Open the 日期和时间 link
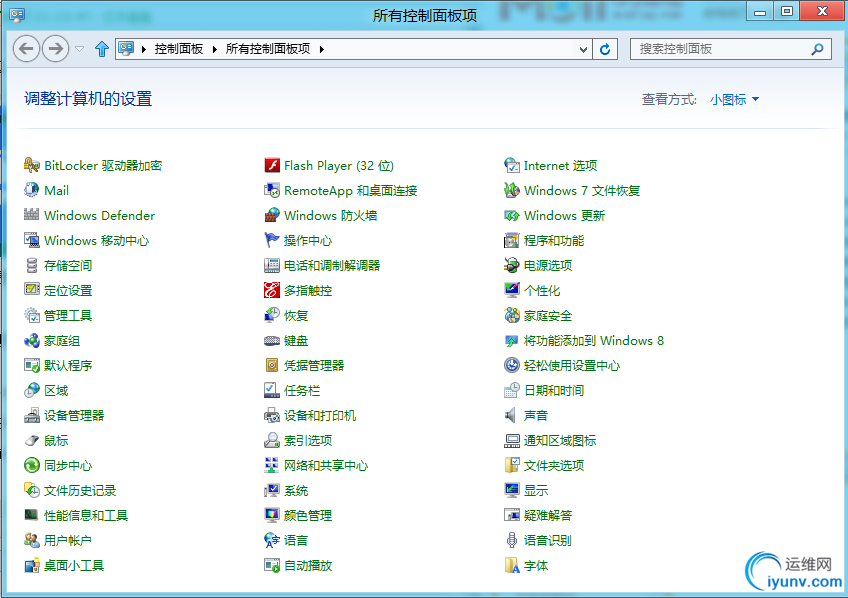The height and width of the screenshot is (598, 848). (x=554, y=390)
